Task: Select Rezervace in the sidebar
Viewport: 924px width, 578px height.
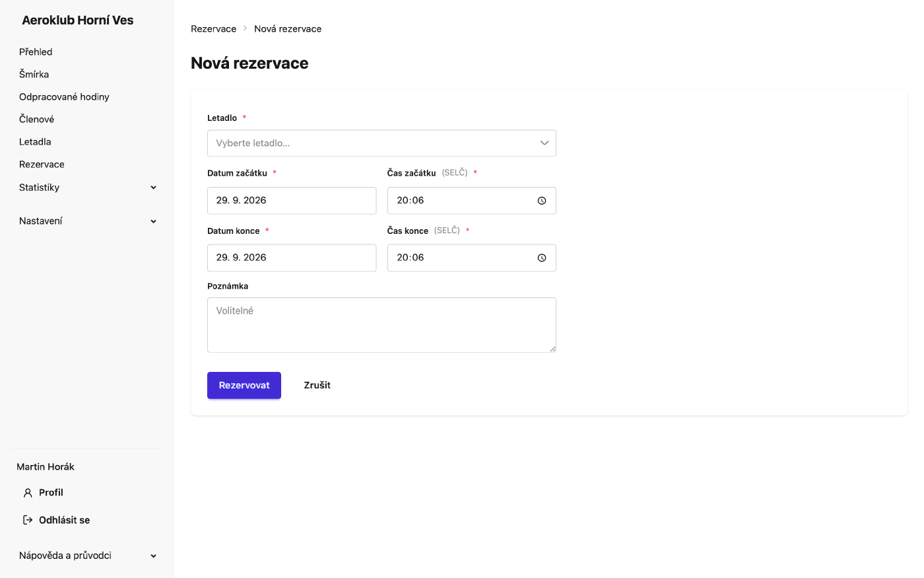Action: [x=42, y=164]
